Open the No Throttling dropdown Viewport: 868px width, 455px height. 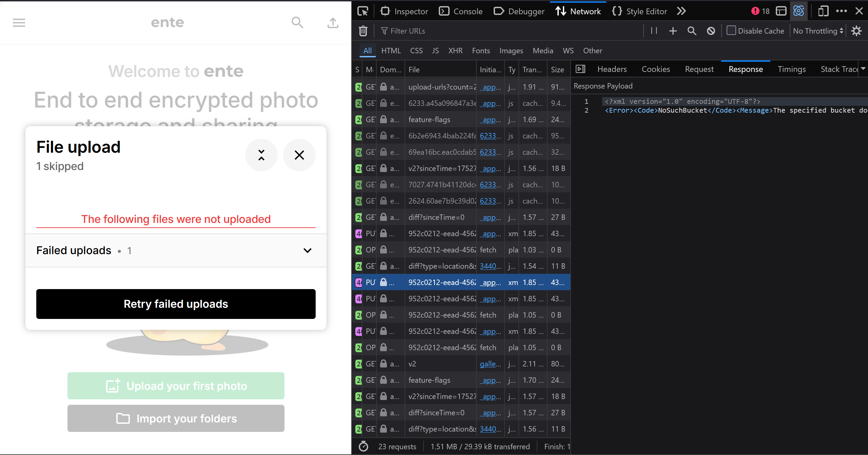[x=818, y=31]
